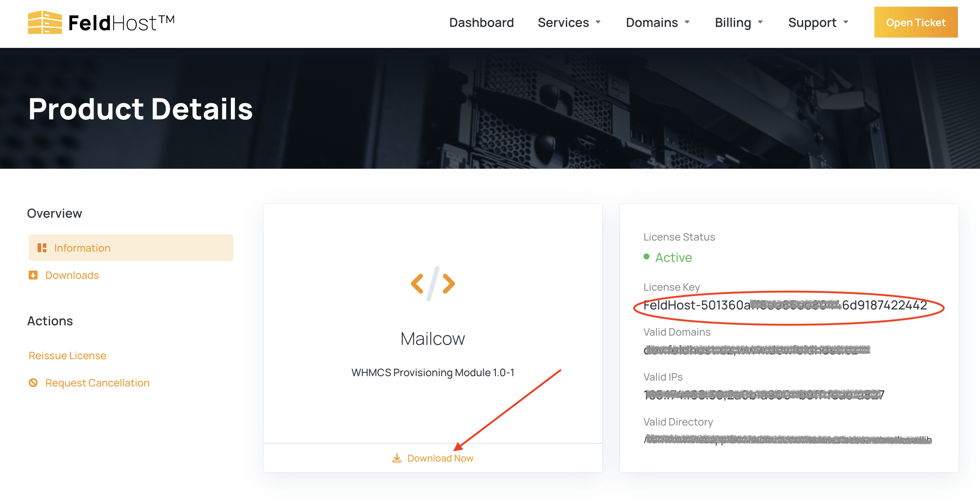Click the cancellation ban icon
Screen dimensions: 980x504
pyautogui.click(x=33, y=382)
